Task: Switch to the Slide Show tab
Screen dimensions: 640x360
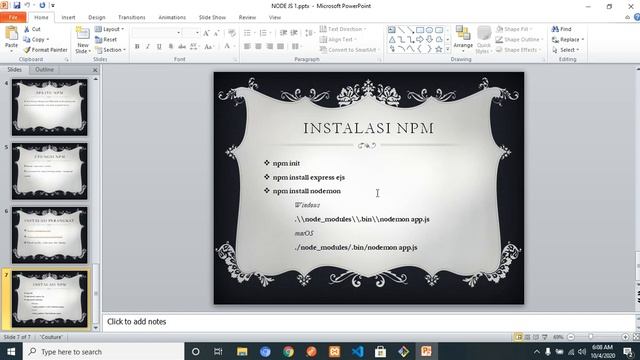Action: coord(212,18)
